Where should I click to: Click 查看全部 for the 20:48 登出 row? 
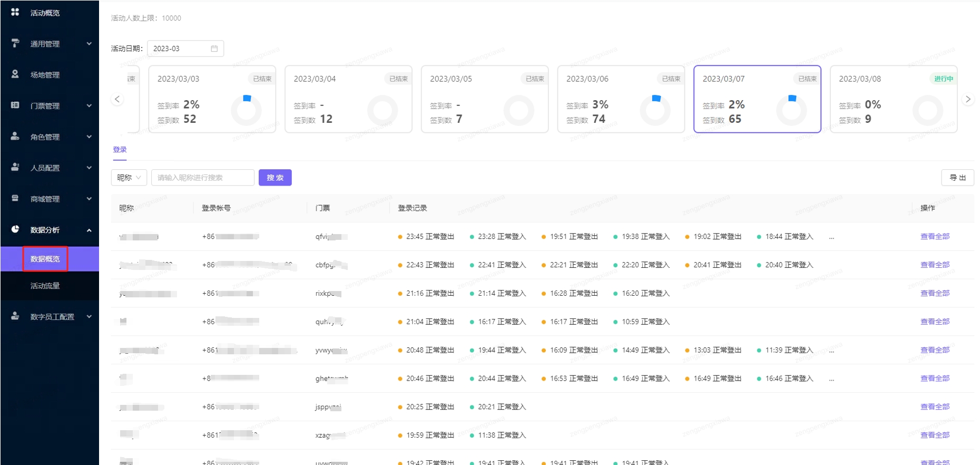coord(935,350)
